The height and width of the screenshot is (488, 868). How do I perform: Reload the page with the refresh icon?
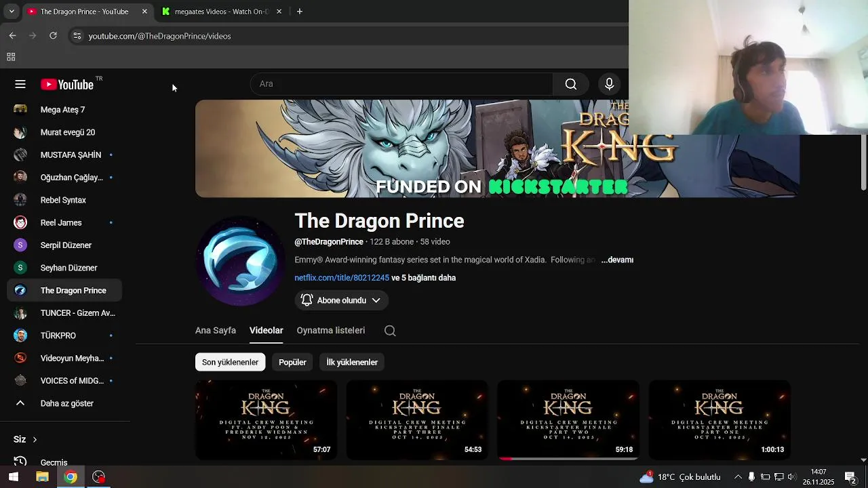[x=53, y=35]
